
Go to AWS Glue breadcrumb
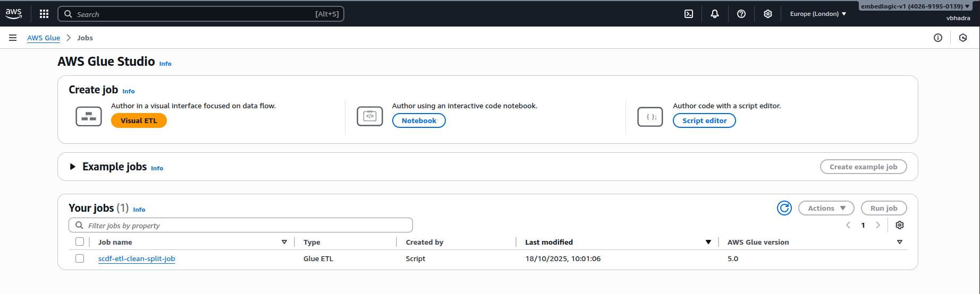pos(44,38)
